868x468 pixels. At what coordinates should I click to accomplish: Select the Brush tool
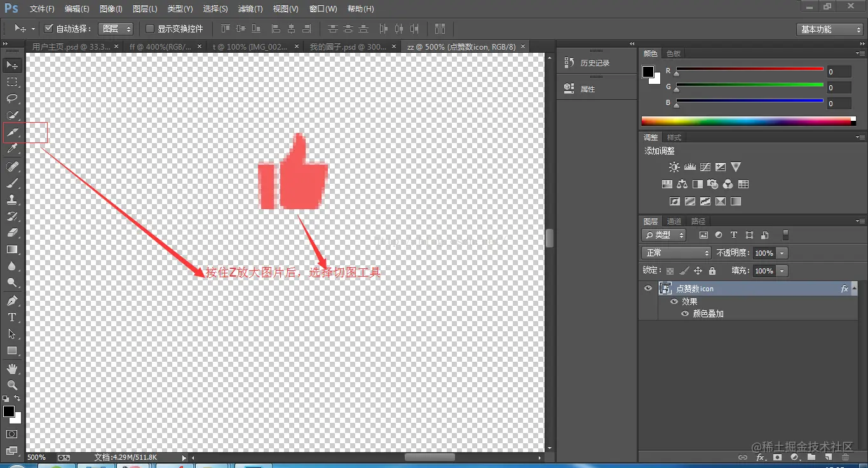[x=12, y=183]
